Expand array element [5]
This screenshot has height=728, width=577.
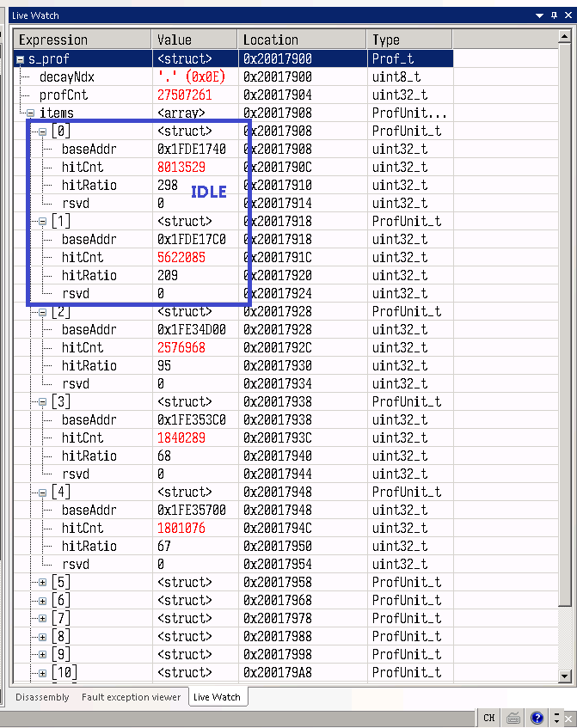[43, 583]
